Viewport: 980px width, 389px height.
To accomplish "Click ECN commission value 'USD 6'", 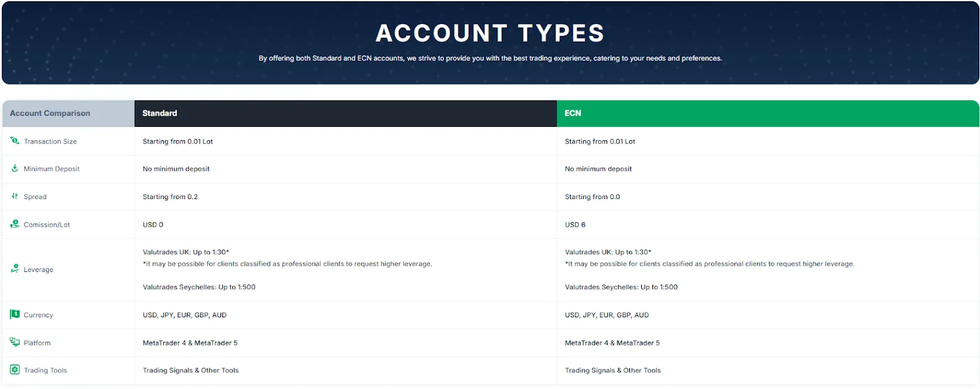I will tap(575, 225).
